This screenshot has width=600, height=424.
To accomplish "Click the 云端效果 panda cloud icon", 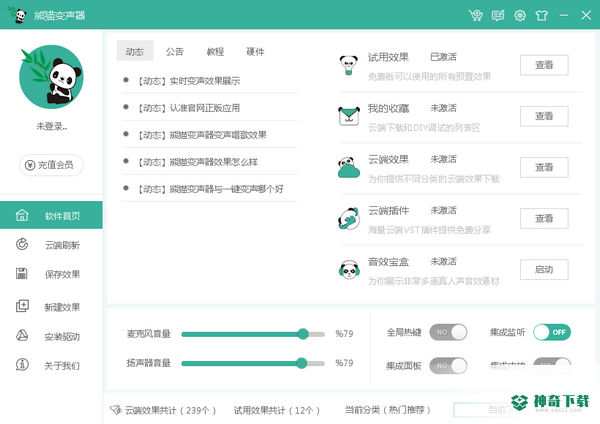I will tap(349, 167).
